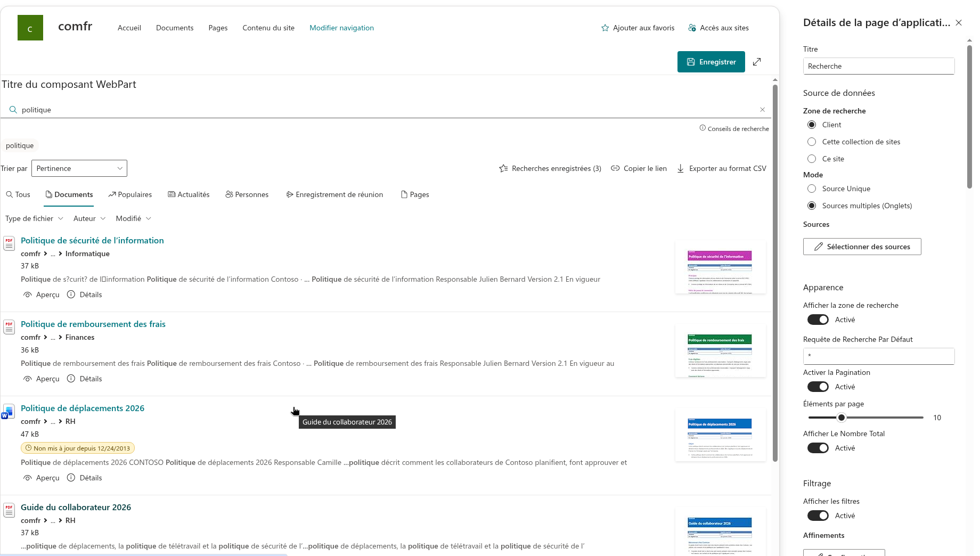Screen dimensions: 980x556
Task: Clear the search box with the X icon
Action: point(762,110)
